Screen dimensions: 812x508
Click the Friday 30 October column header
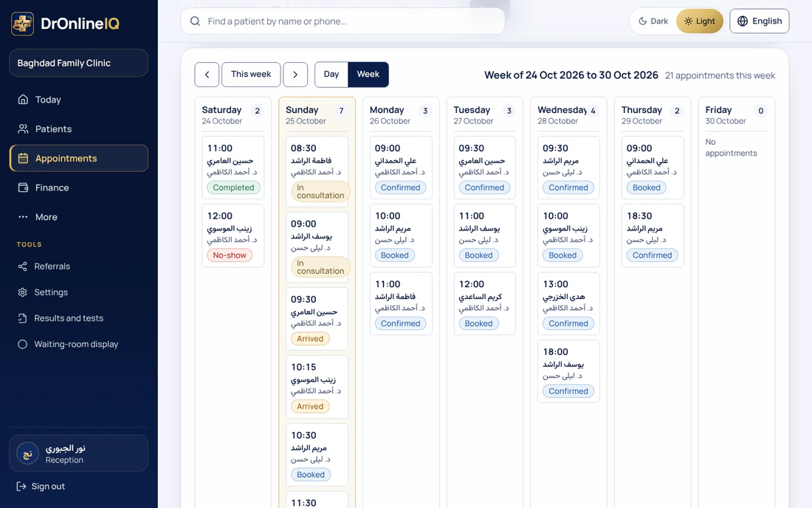[737, 115]
